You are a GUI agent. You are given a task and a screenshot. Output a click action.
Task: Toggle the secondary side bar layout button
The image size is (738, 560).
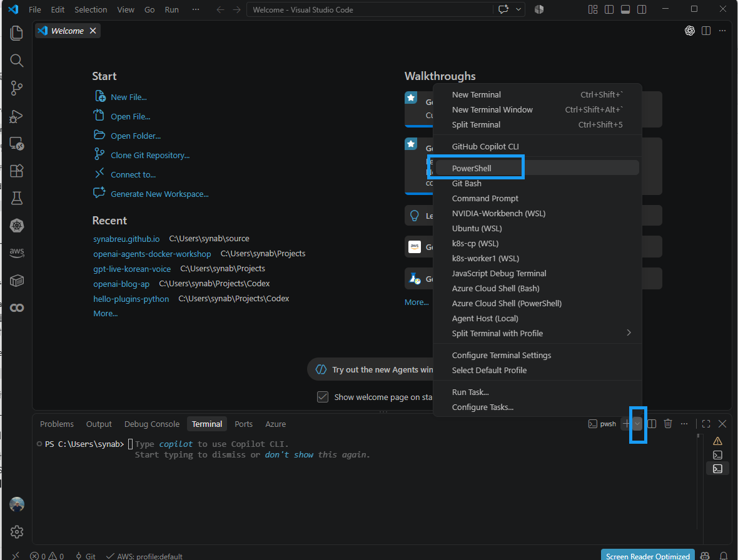click(x=642, y=9)
